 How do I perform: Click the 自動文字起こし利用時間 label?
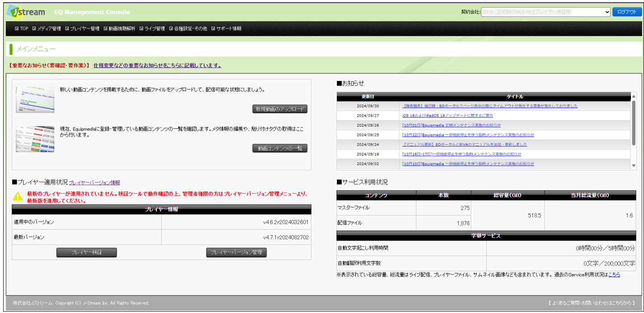(x=363, y=248)
